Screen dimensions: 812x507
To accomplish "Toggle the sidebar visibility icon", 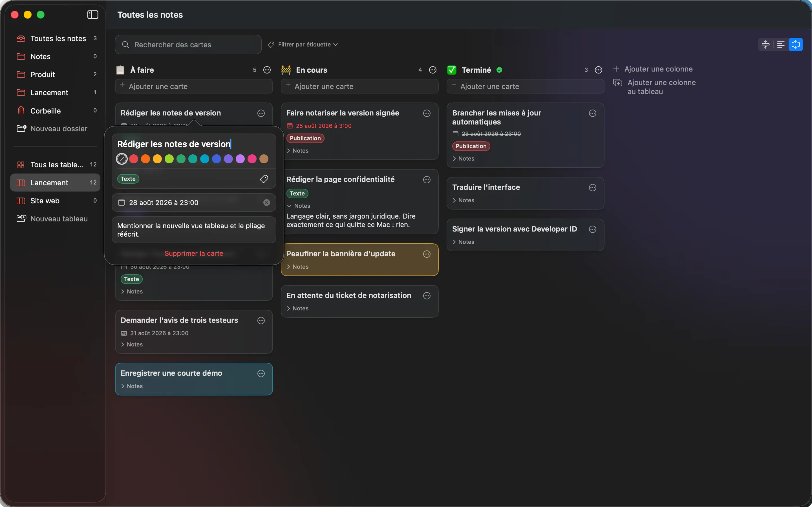I will pos(92,15).
